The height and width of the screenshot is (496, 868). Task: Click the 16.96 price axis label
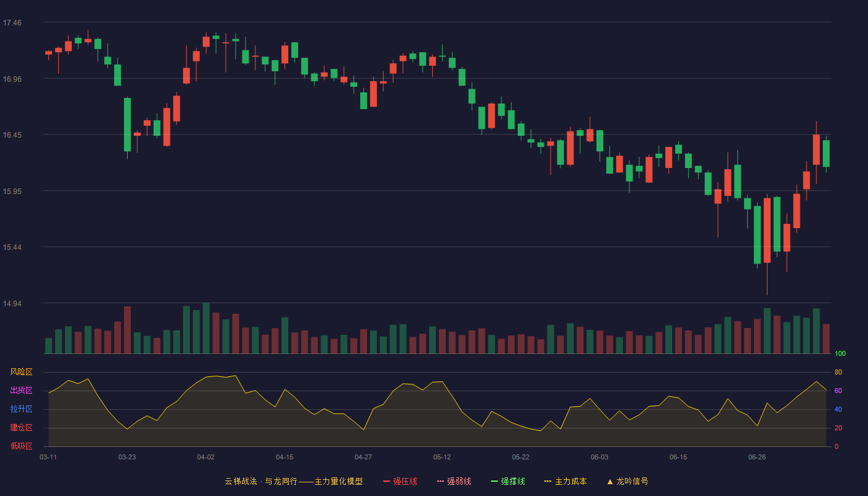(x=12, y=79)
